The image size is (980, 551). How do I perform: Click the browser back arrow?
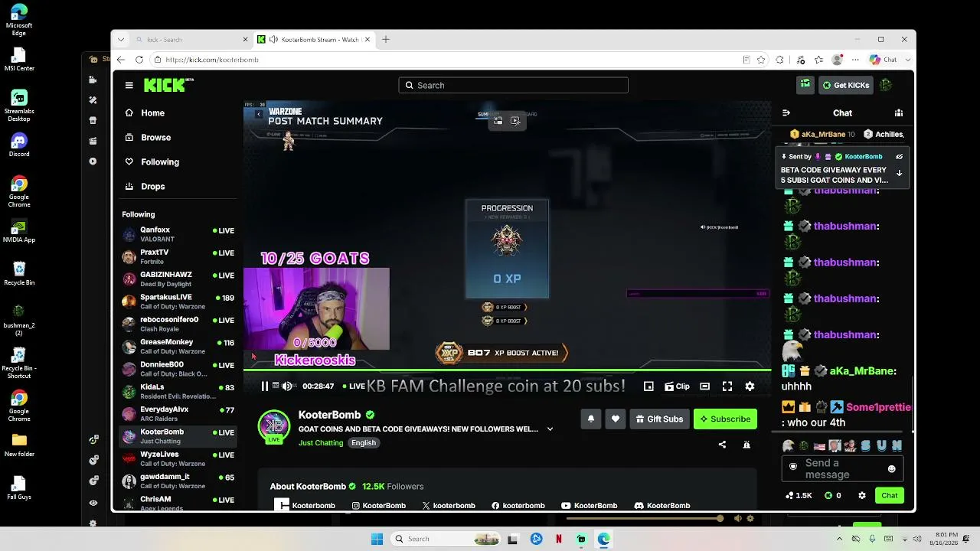click(121, 60)
